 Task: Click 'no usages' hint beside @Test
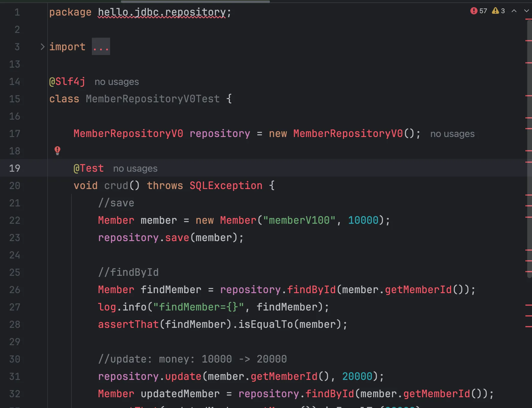pyautogui.click(x=135, y=168)
